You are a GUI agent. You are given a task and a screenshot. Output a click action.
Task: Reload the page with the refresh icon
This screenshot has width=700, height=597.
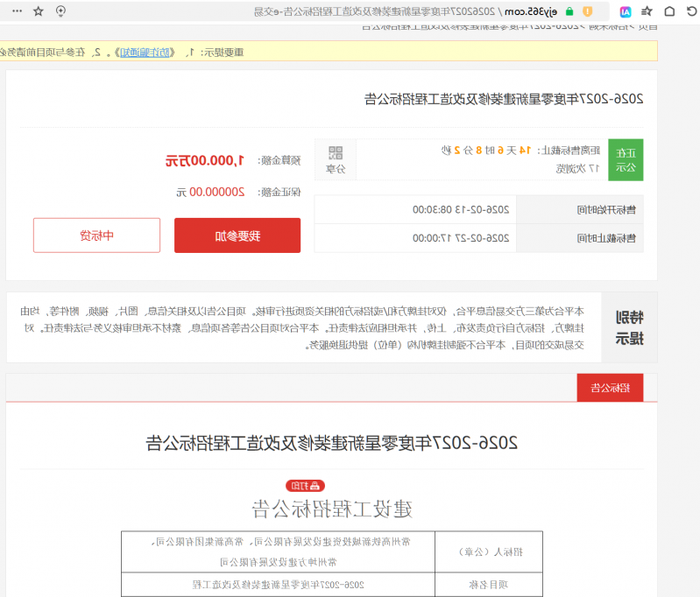692,11
